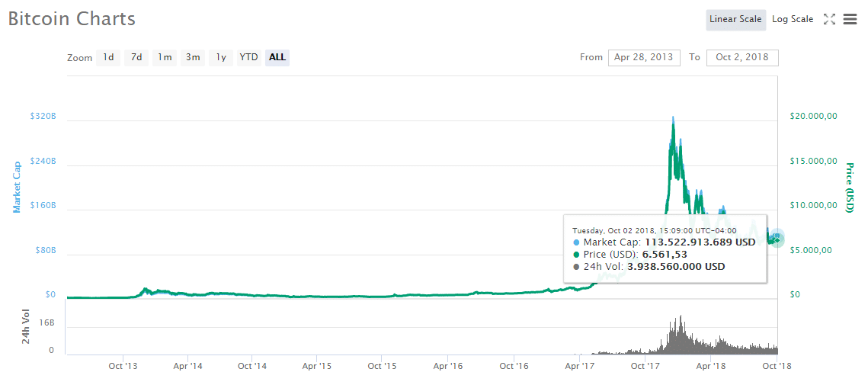The image size is (868, 385).
Task: Click the 24h Vol value in tooltip
Action: coord(675,267)
